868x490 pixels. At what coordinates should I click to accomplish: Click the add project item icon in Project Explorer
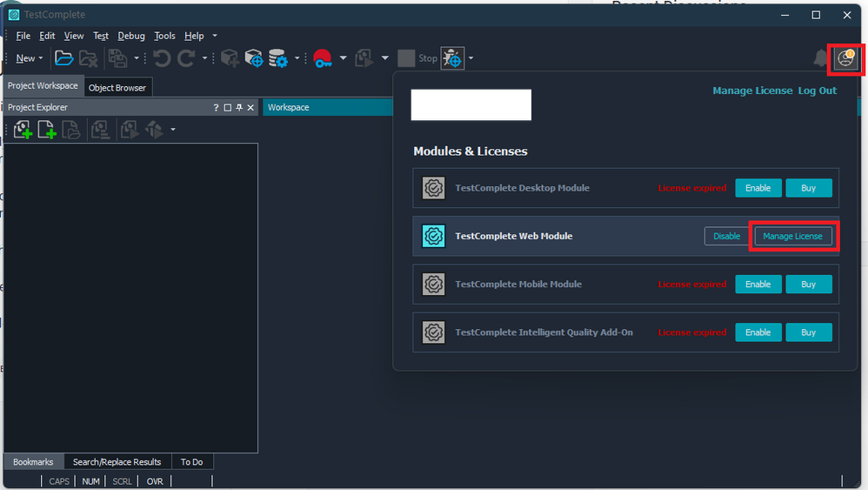(23, 130)
